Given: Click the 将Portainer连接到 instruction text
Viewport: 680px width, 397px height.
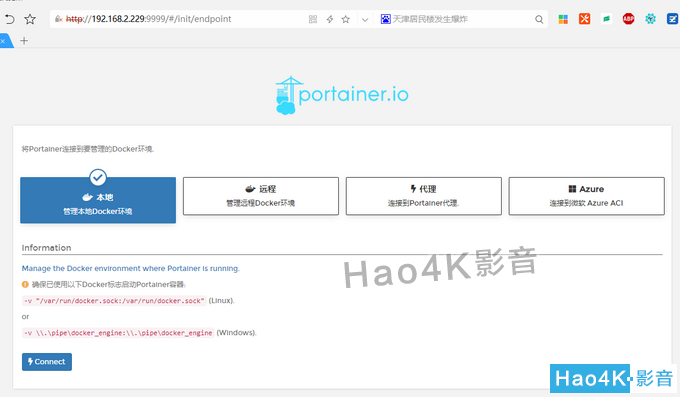Looking at the screenshot, I should (x=88, y=149).
